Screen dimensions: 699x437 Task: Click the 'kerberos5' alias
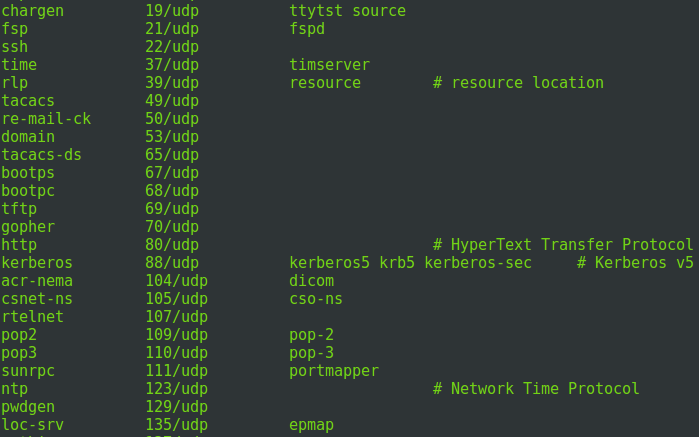tap(329, 263)
